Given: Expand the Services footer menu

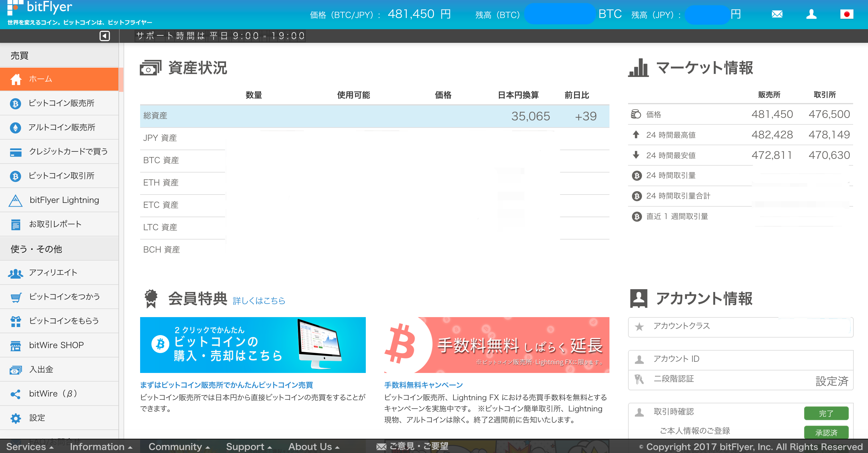Looking at the screenshot, I should pyautogui.click(x=30, y=446).
